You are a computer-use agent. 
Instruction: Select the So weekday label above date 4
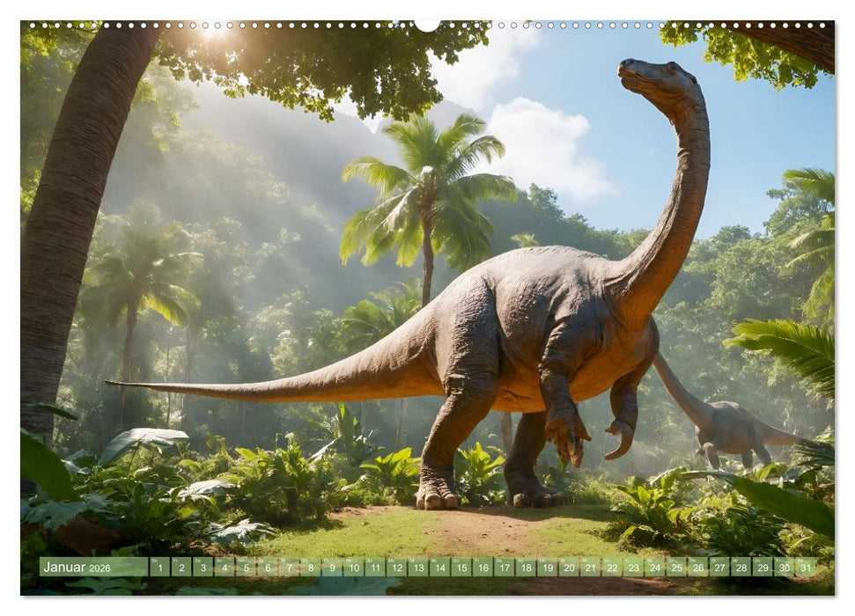click(x=217, y=559)
